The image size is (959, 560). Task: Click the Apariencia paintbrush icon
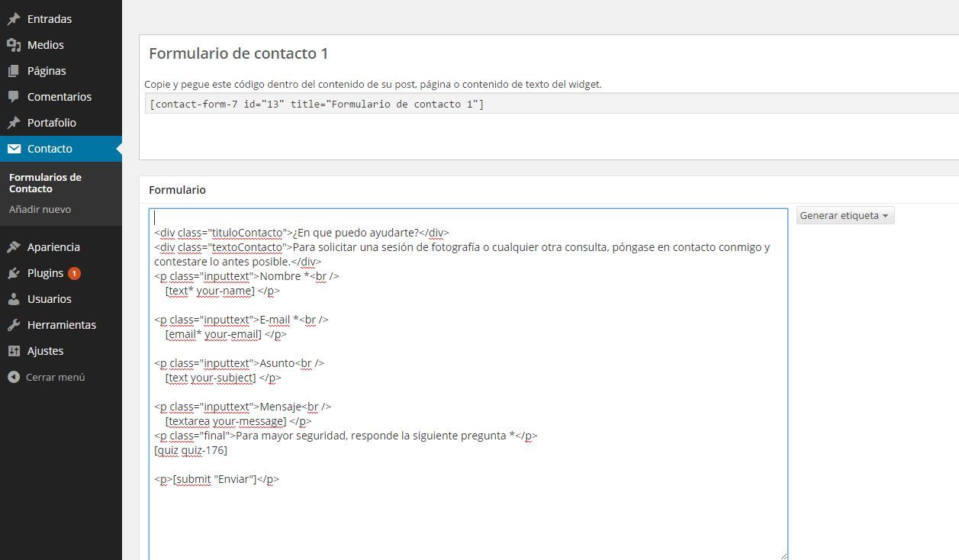tap(14, 247)
